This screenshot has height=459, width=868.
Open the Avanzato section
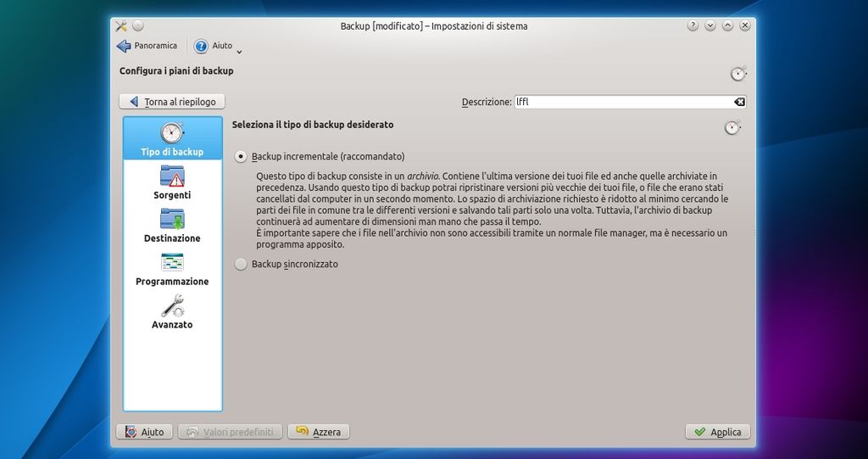click(172, 312)
